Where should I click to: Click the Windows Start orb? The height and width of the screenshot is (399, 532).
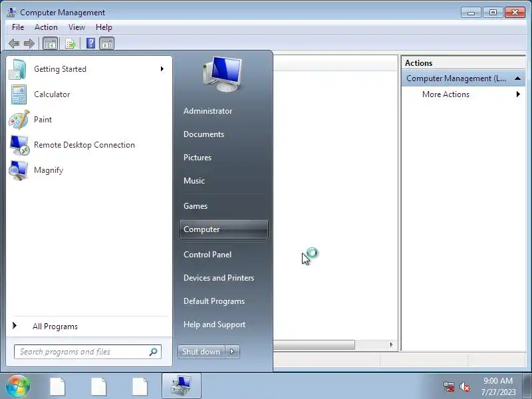point(18,386)
